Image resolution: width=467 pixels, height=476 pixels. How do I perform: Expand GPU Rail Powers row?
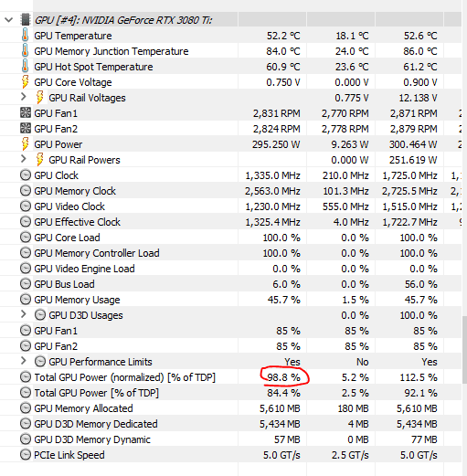click(23, 159)
